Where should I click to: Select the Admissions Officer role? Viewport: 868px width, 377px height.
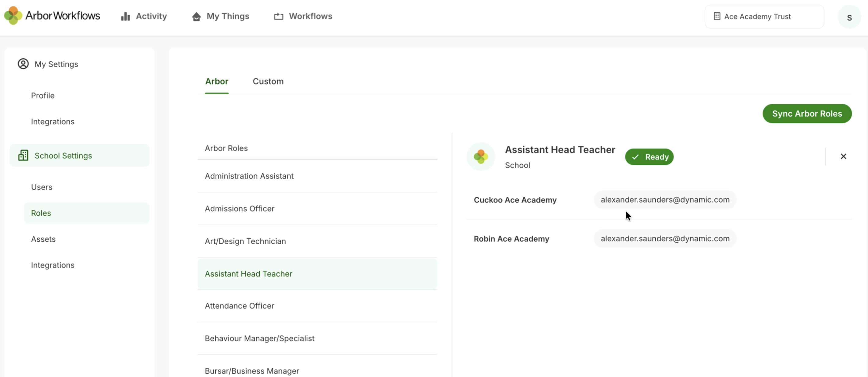pyautogui.click(x=317, y=209)
